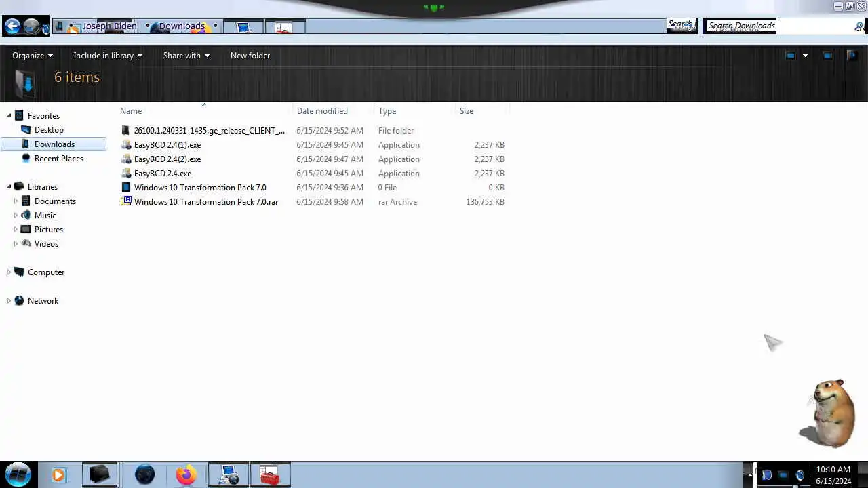This screenshot has width=868, height=488.
Task: Open the Organize menu
Action: pyautogui.click(x=33, y=56)
